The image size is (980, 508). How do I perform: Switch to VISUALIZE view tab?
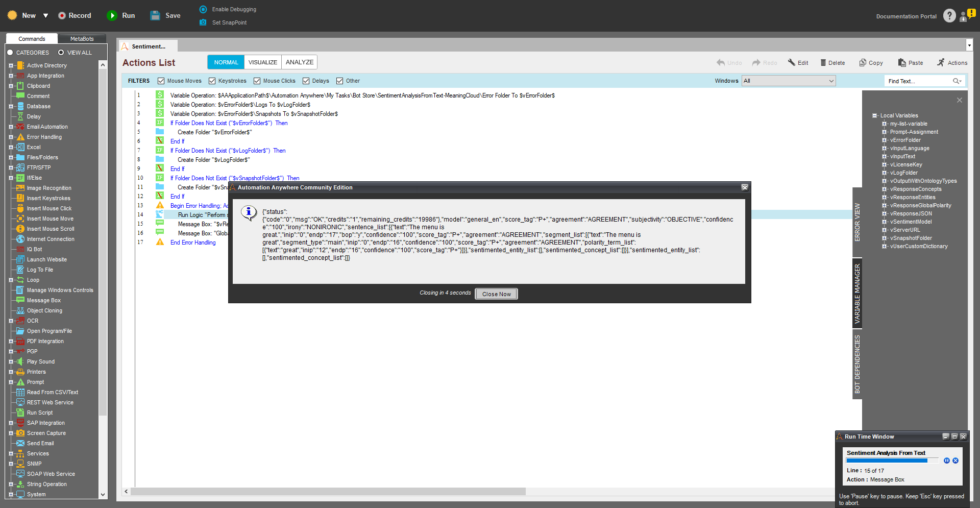263,62
